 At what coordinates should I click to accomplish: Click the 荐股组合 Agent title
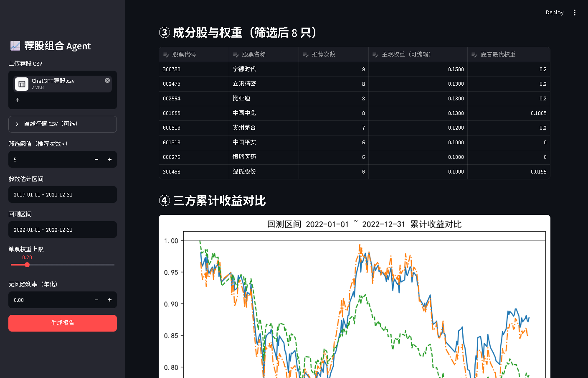pos(50,46)
